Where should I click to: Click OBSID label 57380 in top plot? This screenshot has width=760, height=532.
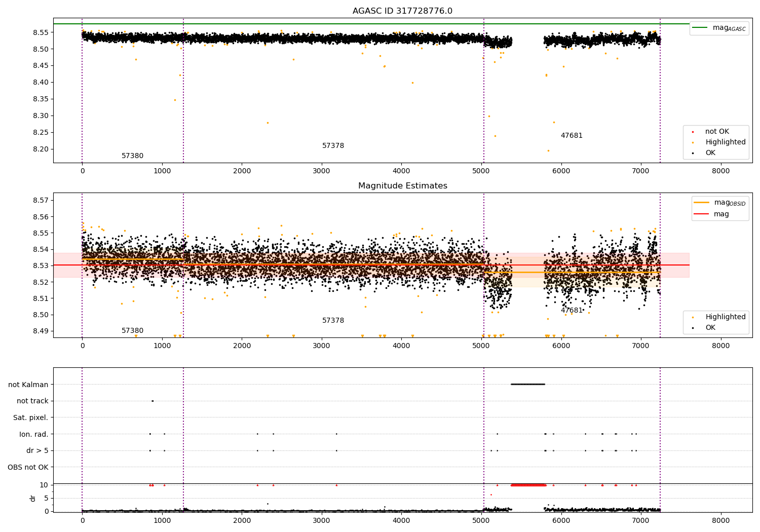(x=132, y=156)
